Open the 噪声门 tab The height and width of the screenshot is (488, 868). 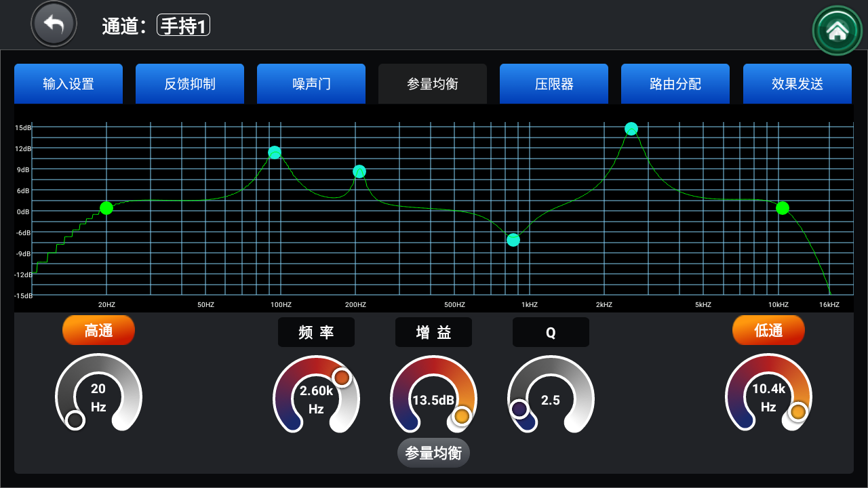point(311,84)
